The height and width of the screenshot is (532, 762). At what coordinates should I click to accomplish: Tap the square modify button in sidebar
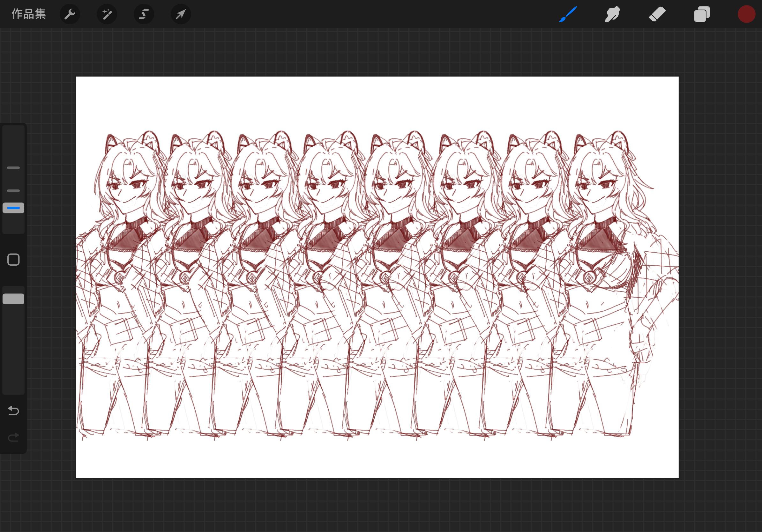13,260
